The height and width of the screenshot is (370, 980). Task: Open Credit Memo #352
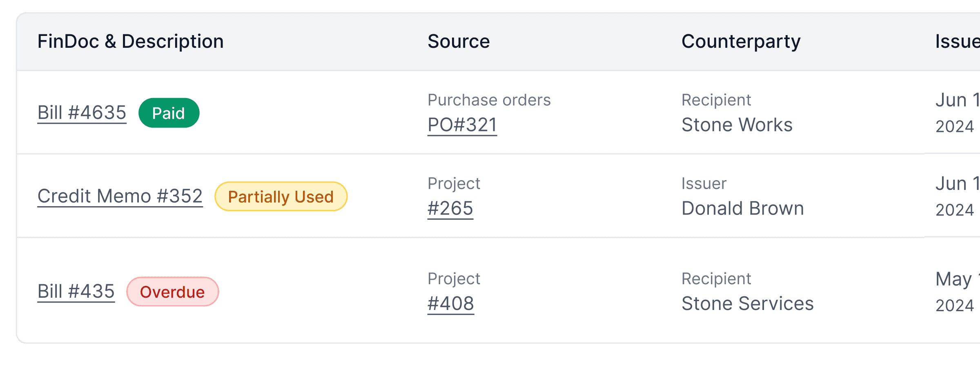[x=120, y=196]
